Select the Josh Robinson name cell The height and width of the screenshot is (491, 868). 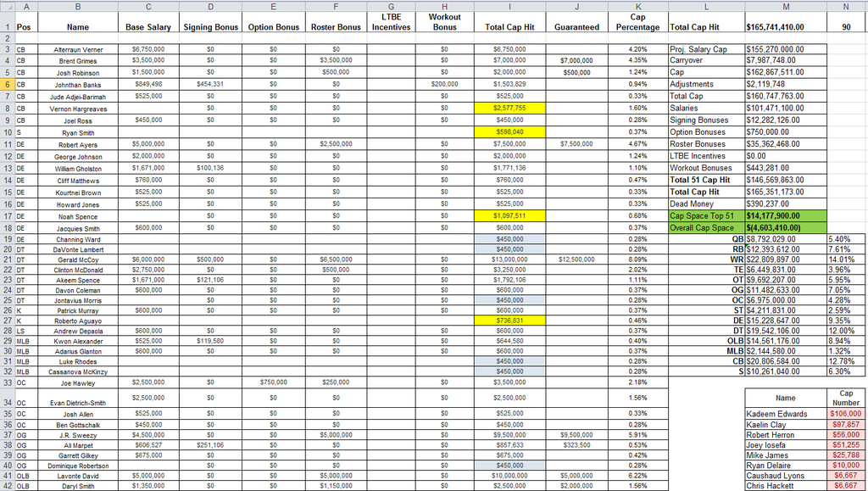click(x=78, y=73)
